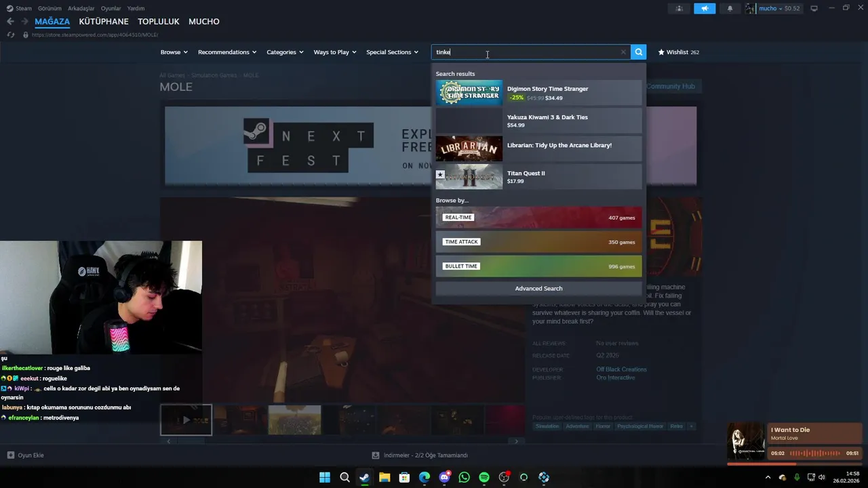The width and height of the screenshot is (868, 488).
Task: Go back with the left arrow icon
Action: click(x=10, y=22)
